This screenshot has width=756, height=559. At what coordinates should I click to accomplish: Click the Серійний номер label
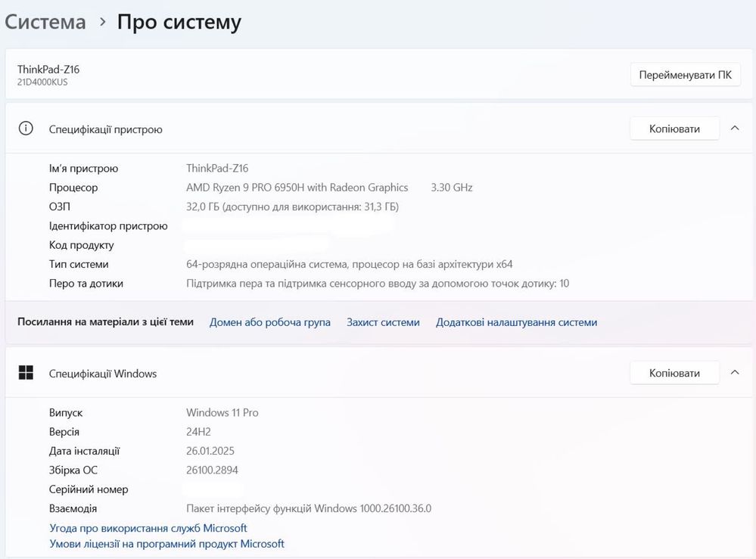click(89, 489)
